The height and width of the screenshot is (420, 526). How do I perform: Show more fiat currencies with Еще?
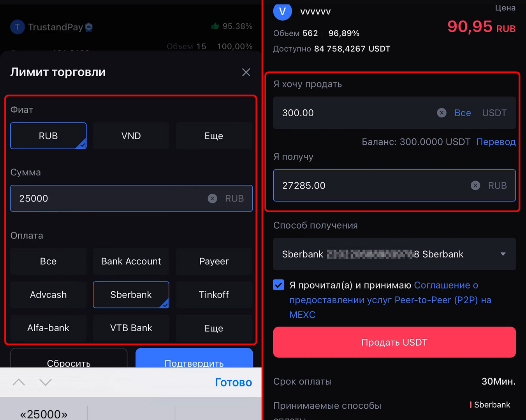[214, 136]
